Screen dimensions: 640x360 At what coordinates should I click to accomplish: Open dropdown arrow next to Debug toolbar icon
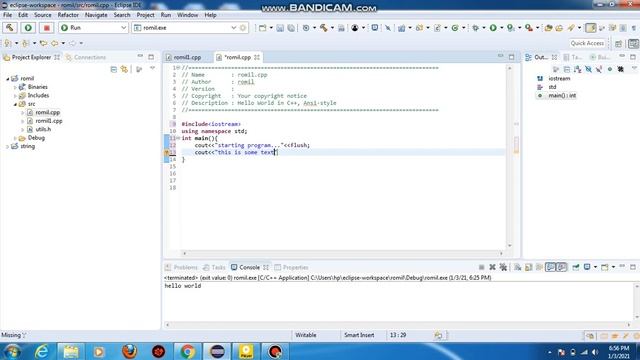[x=484, y=28]
